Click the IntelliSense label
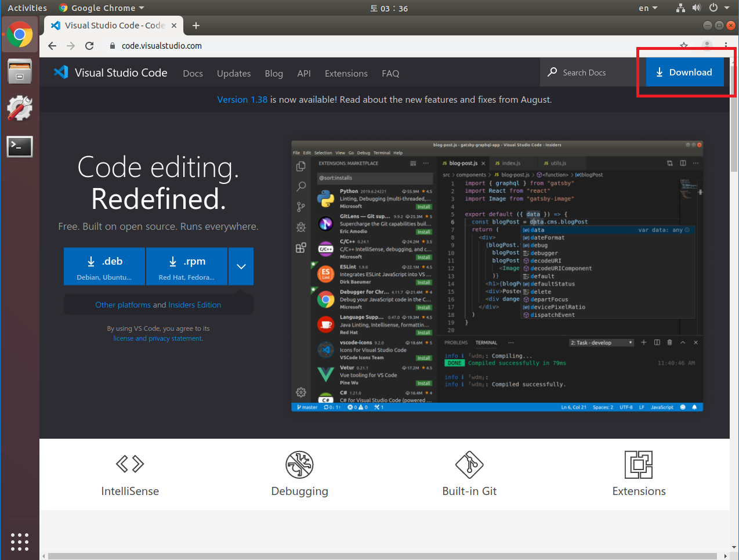Viewport: 739px width, 560px height. (130, 491)
